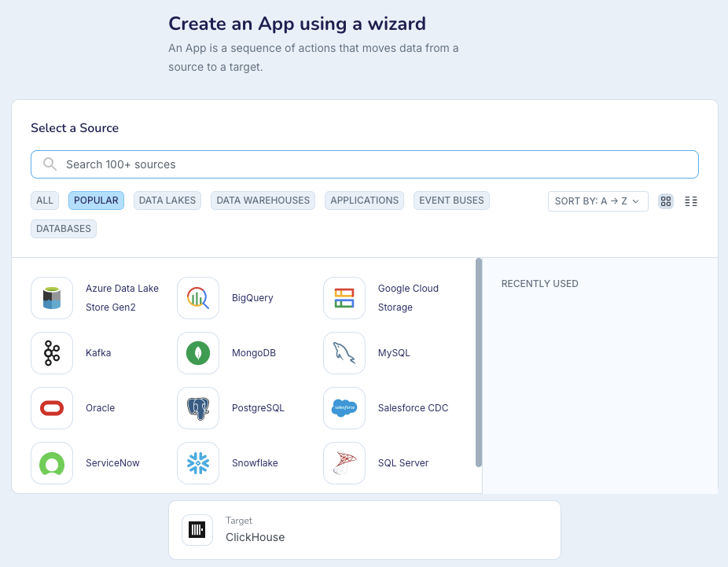Click the ServiceNow label text

tap(113, 463)
